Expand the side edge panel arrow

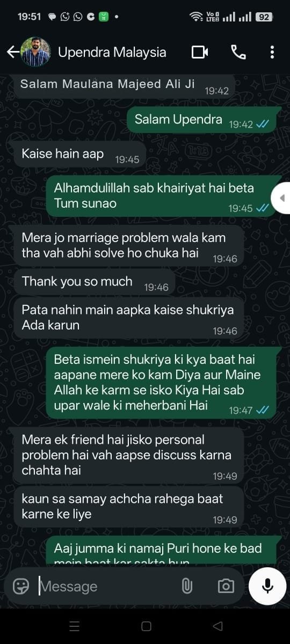click(x=281, y=198)
